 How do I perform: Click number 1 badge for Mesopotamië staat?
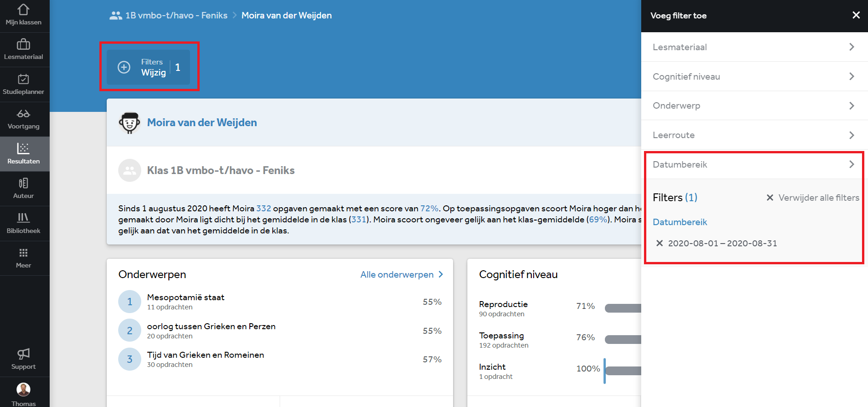point(130,302)
